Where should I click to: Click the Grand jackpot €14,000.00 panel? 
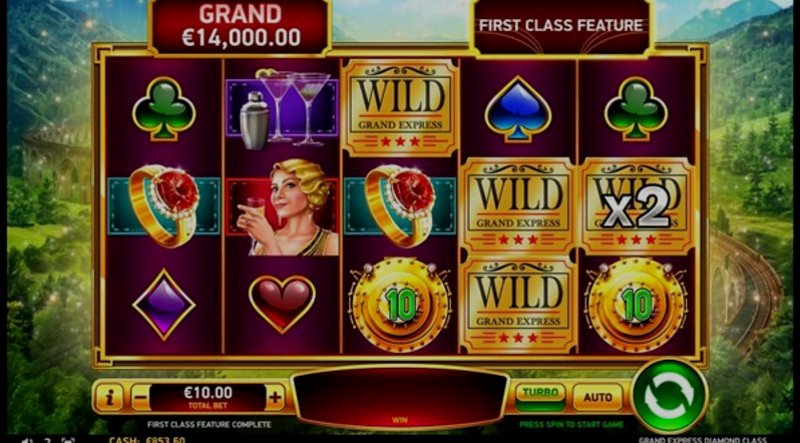(x=239, y=26)
